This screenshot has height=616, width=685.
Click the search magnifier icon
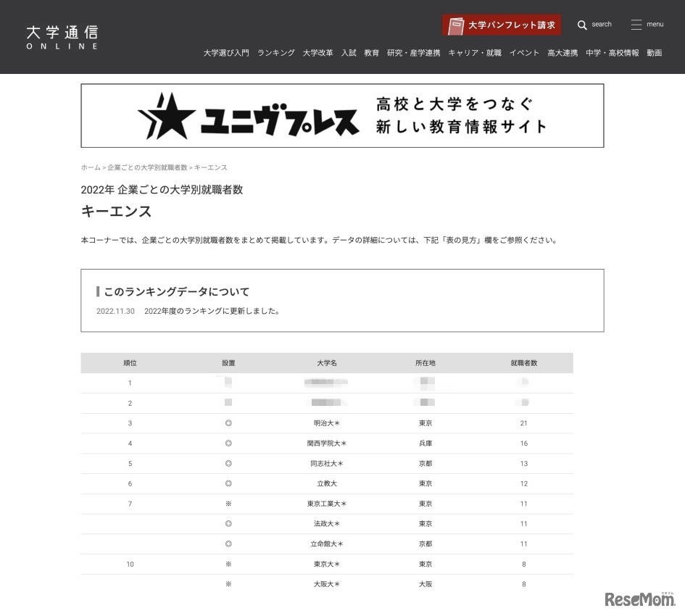(583, 24)
